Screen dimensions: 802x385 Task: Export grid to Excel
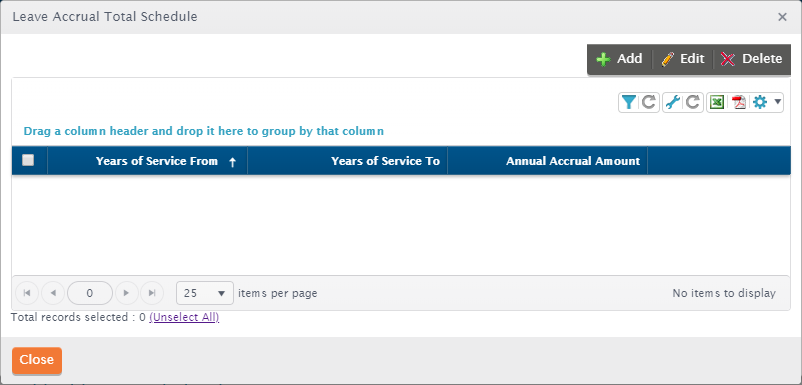click(717, 103)
